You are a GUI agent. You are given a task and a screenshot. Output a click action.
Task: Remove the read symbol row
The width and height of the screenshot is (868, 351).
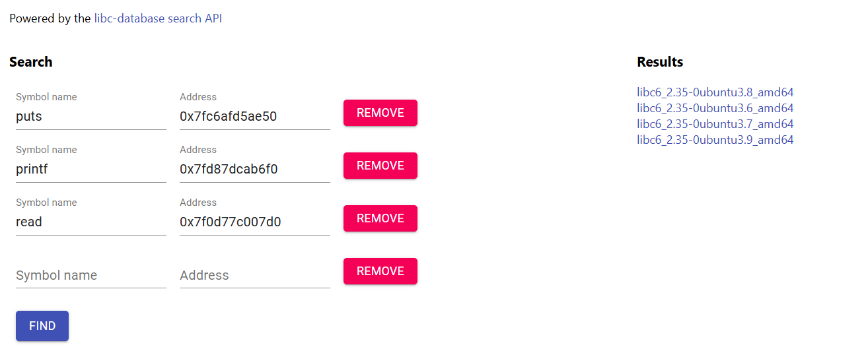[380, 218]
